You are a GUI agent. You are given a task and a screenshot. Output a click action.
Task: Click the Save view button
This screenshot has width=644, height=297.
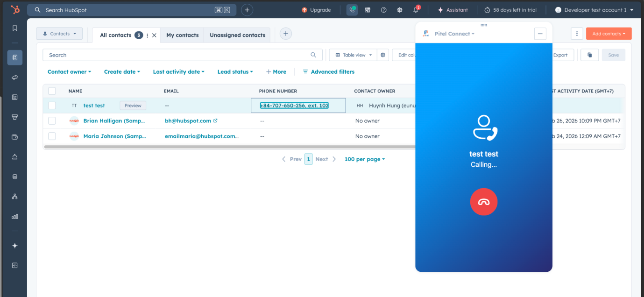613,55
